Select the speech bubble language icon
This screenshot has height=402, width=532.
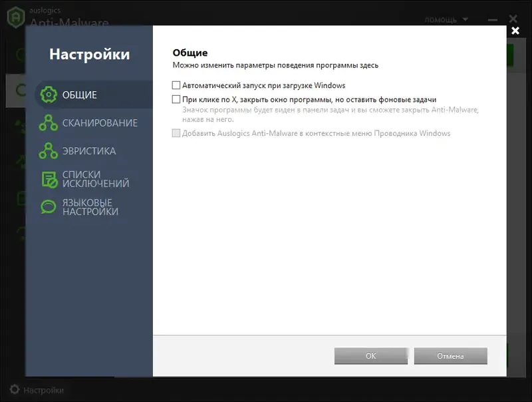pos(49,207)
